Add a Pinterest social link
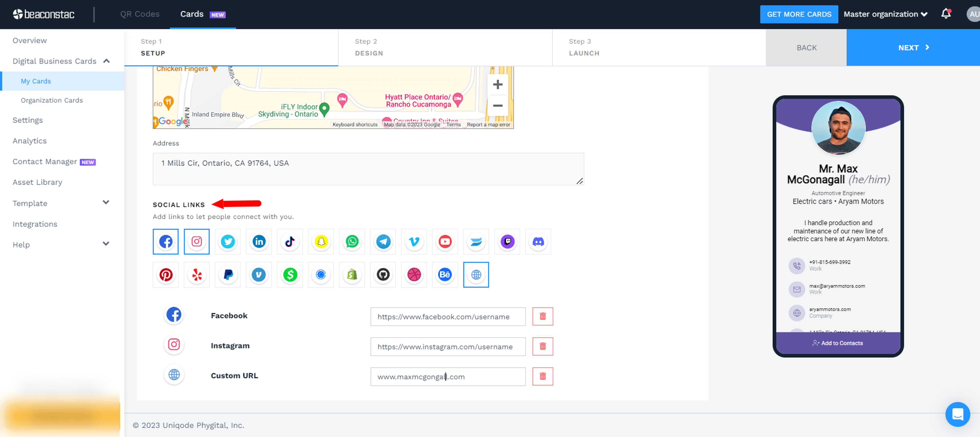The height and width of the screenshot is (437, 980). coord(165,274)
